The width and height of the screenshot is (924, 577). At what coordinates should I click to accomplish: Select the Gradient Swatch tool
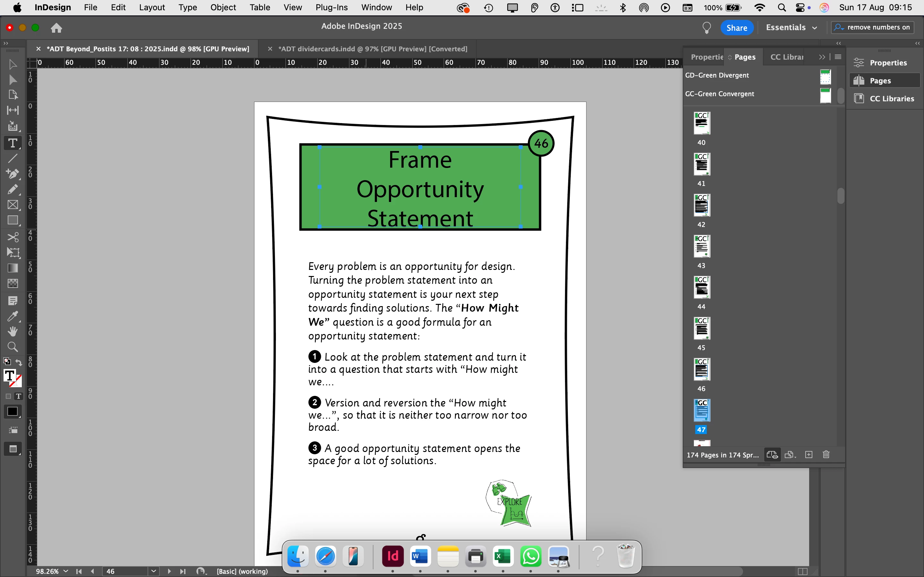coord(13,268)
